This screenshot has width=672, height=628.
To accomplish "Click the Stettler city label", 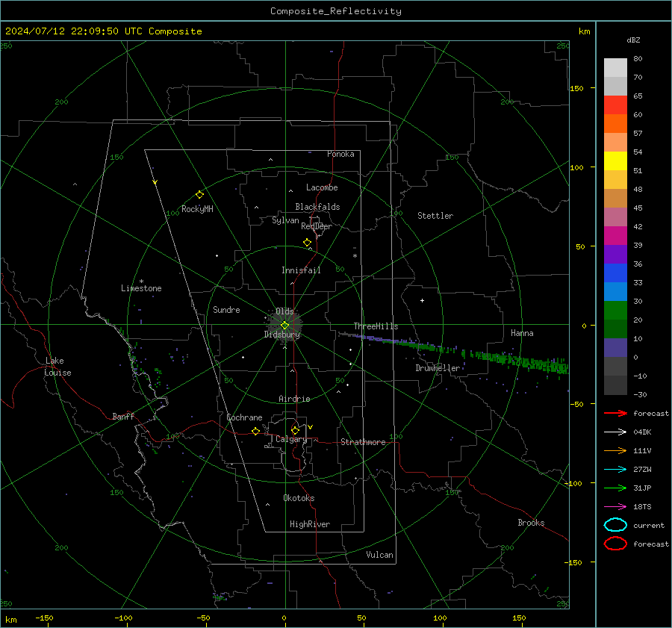I will point(435,216).
